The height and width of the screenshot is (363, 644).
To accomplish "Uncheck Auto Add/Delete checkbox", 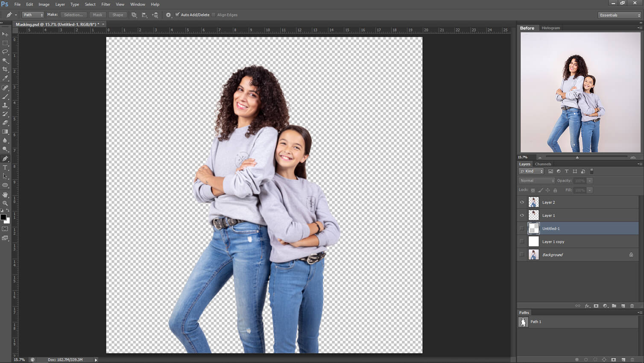I will coord(178,15).
